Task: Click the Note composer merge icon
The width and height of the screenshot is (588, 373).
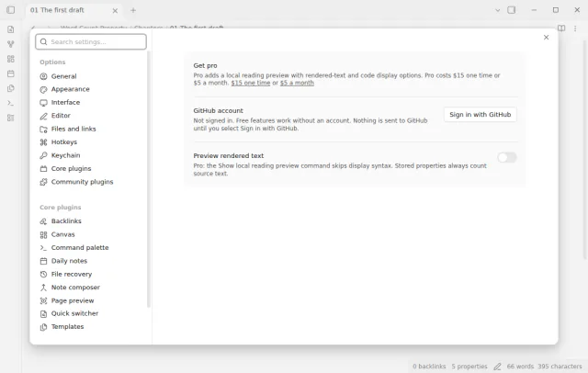Action: 43,288
